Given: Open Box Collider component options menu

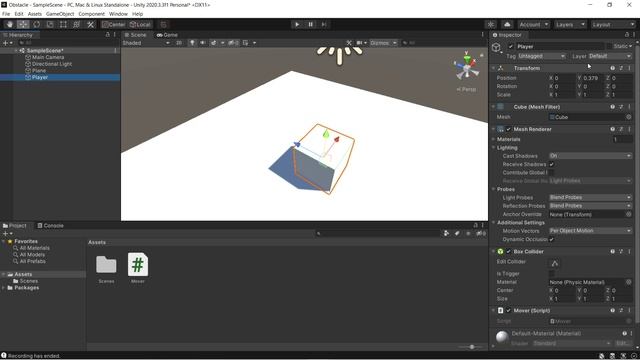Looking at the screenshot, I should 629,251.
